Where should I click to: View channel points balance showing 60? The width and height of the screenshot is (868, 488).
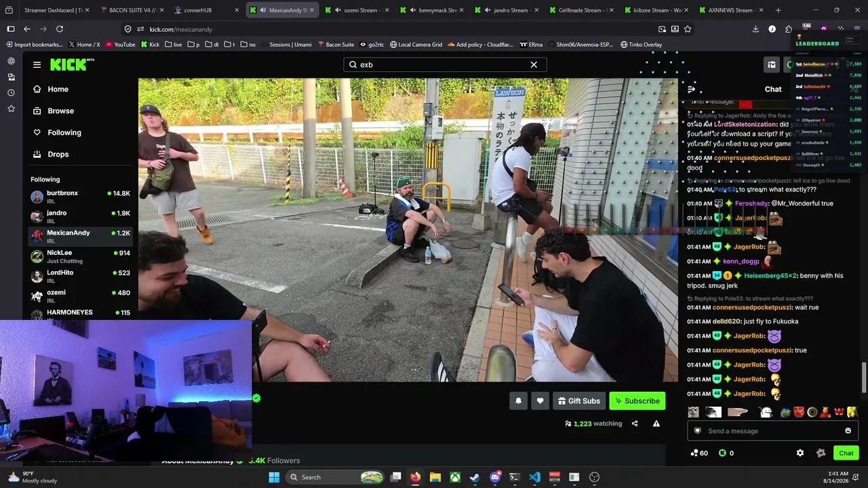point(699,453)
